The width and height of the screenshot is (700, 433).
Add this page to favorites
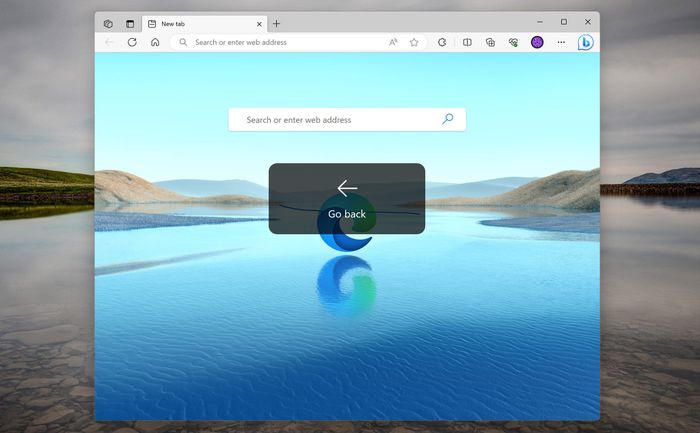(x=414, y=42)
